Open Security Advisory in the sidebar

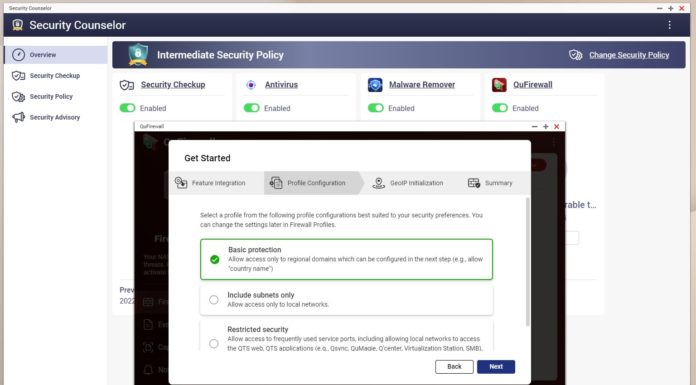click(55, 117)
